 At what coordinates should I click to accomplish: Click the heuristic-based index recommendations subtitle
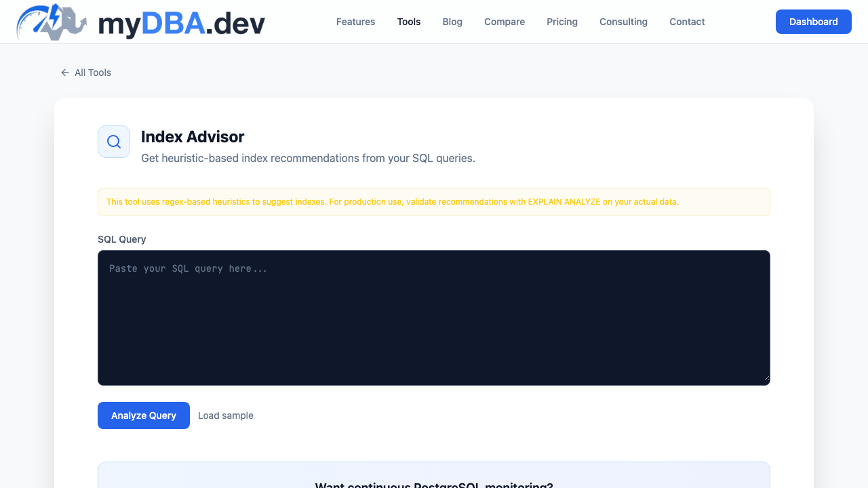308,158
